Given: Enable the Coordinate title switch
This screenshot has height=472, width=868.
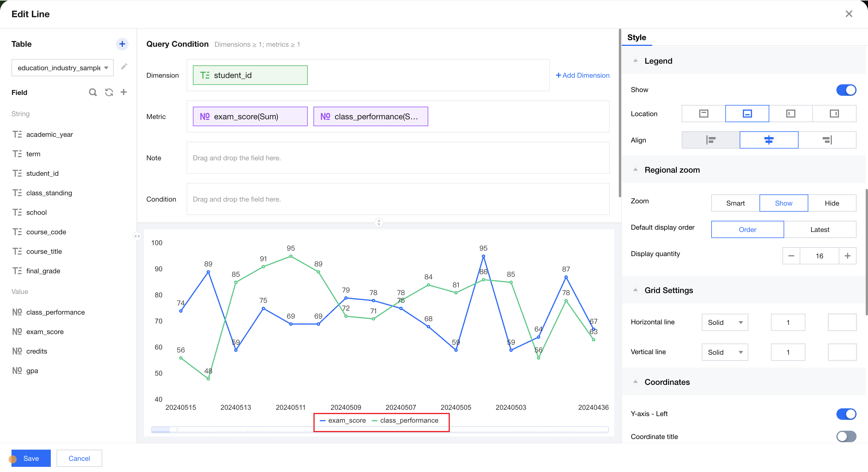Looking at the screenshot, I should pos(846,437).
